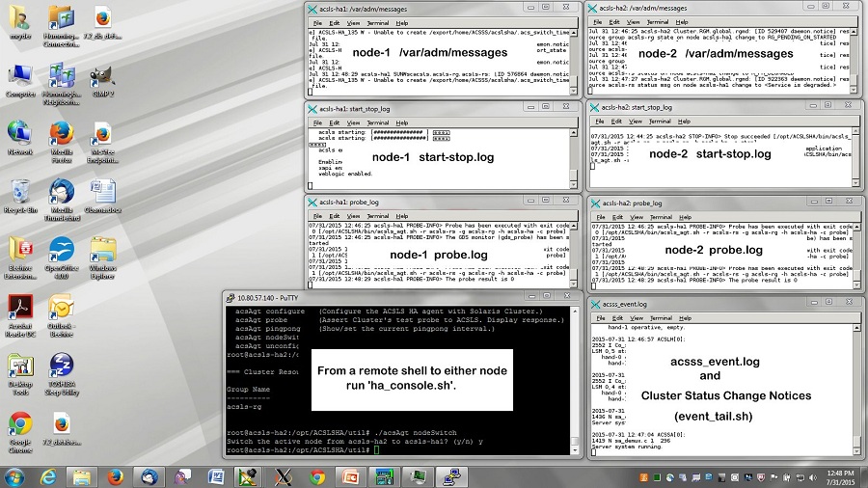Open the X server icon in the taskbar

click(x=284, y=477)
